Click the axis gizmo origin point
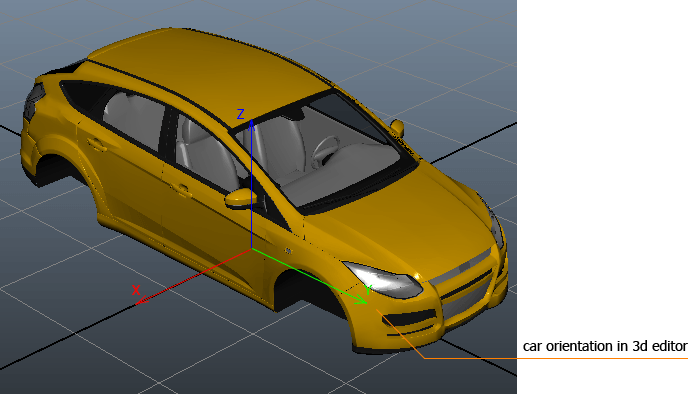This screenshot has width=700, height=394. (251, 249)
